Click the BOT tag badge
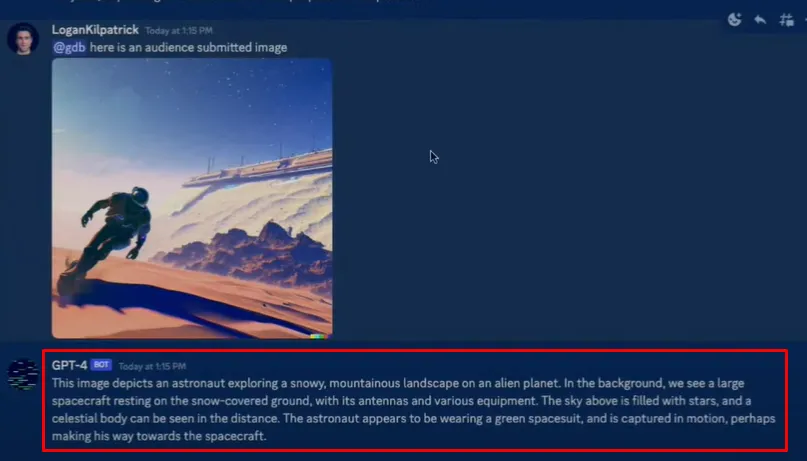This screenshot has height=461, width=807. pos(101,365)
